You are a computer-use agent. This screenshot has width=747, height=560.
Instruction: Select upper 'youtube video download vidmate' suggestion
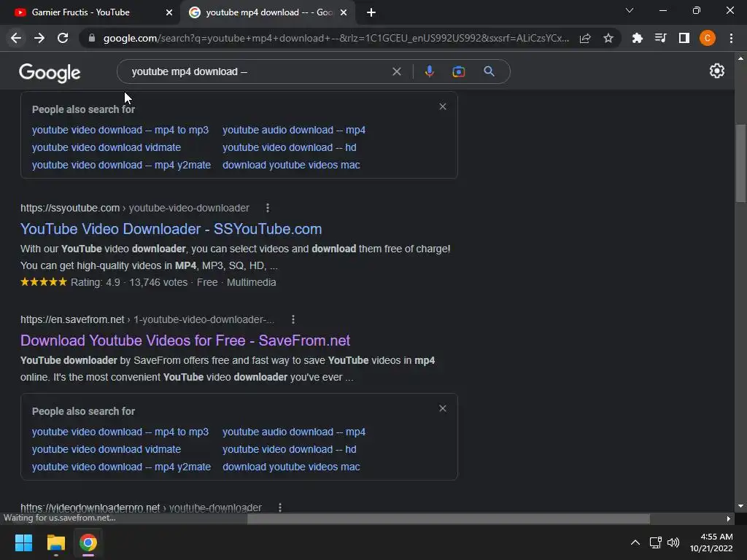pyautogui.click(x=107, y=147)
